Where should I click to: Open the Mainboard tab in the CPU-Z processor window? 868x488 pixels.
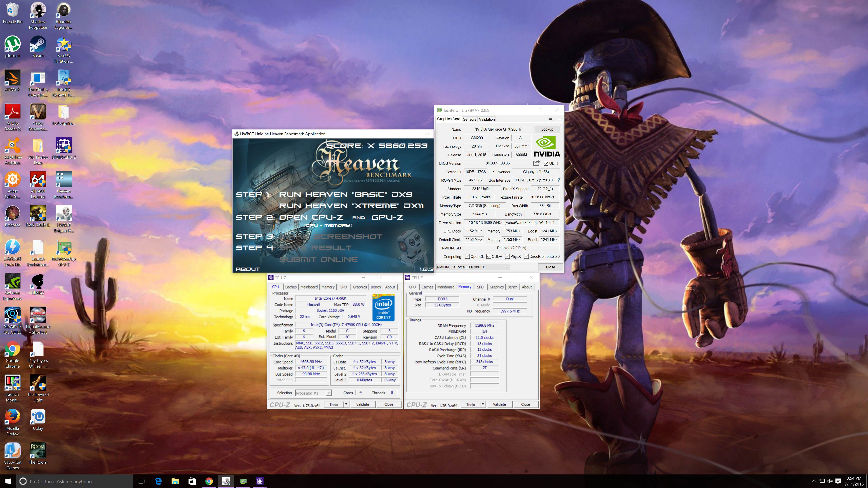tap(309, 287)
